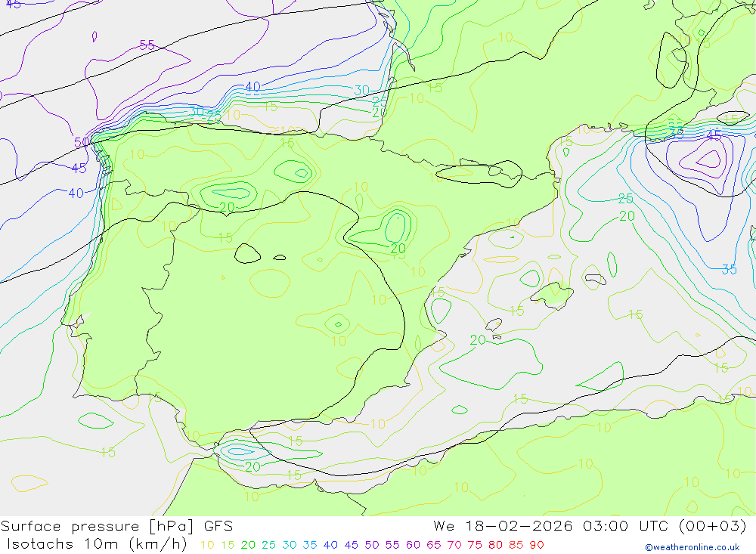Screen dimensions: 756x554
Task: Click the 'Surface pressure [hPa] GFS' title text
Action: pos(116,526)
